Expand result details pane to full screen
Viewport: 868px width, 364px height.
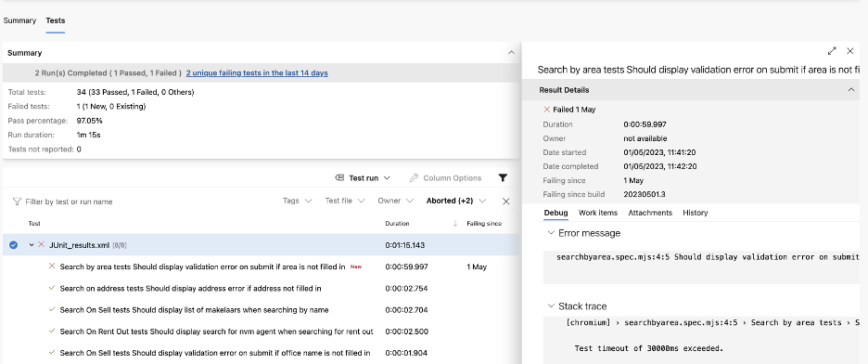pos(832,51)
